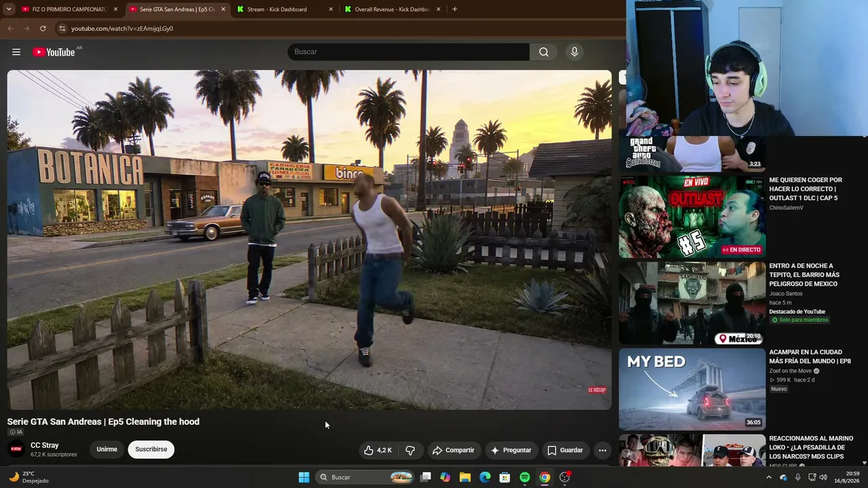This screenshot has height=488, width=868.
Task: Open more actions menu below the video
Action: [x=602, y=450]
